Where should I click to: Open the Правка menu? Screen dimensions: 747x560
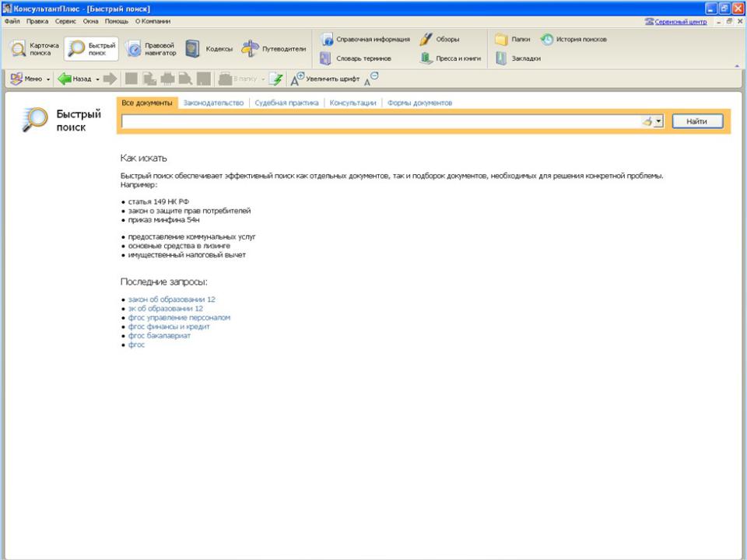pos(37,22)
